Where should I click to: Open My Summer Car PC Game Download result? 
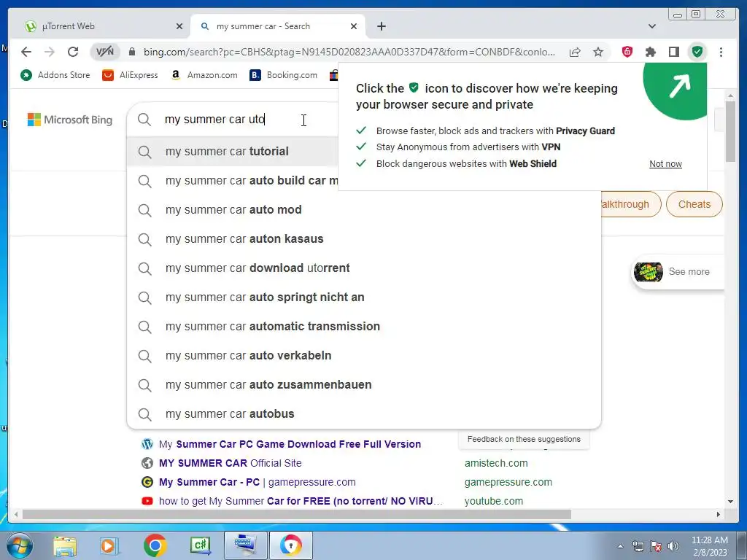(290, 444)
